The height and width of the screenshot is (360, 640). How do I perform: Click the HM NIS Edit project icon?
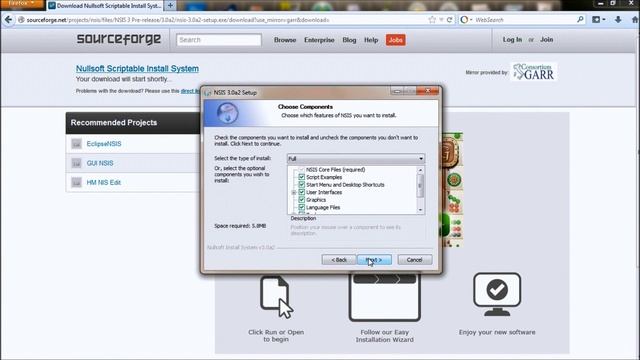coord(76,182)
